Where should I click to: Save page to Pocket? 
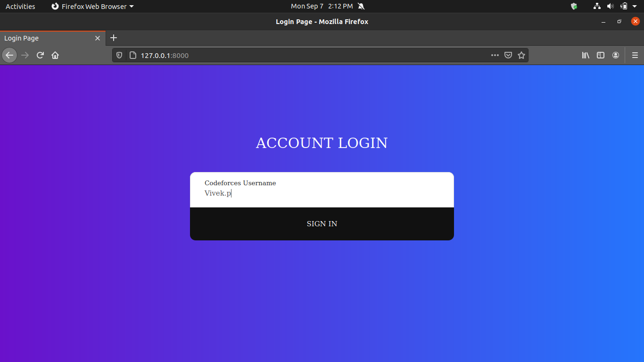click(x=508, y=55)
